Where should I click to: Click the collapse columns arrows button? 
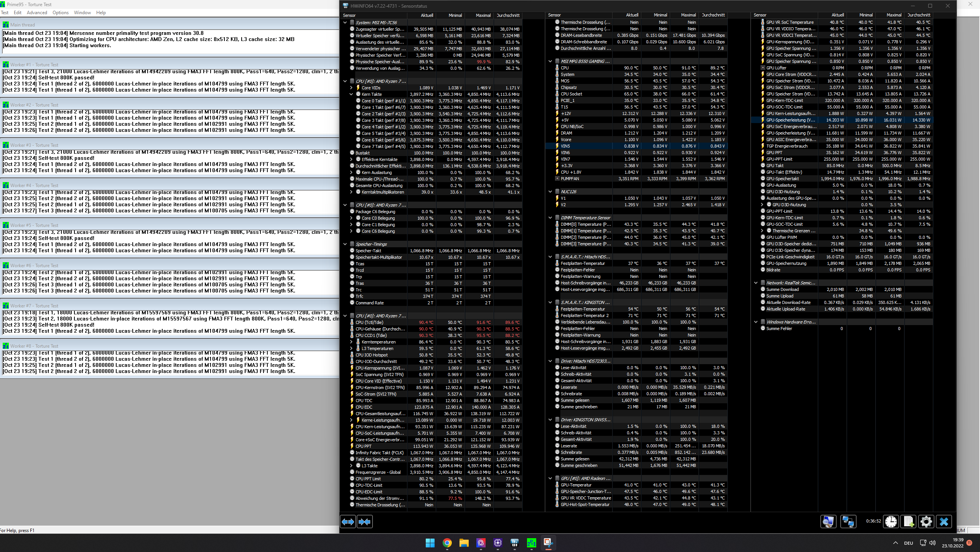364,522
